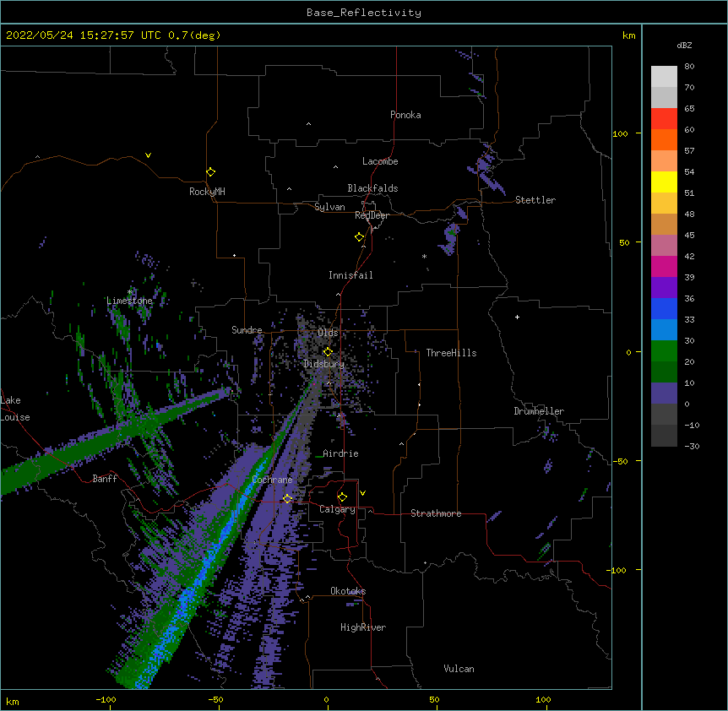Click the HighRiver town label
The image size is (728, 711).
coord(363,627)
